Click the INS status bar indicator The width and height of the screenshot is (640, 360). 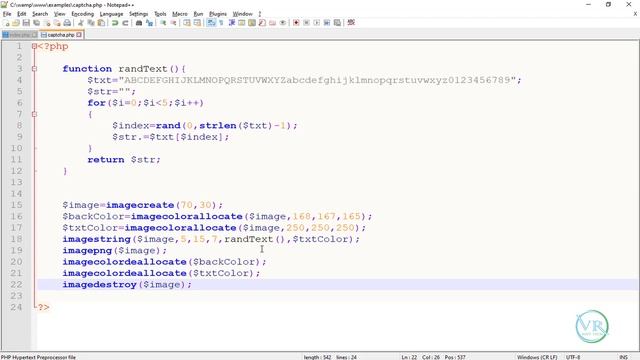pos(624,357)
